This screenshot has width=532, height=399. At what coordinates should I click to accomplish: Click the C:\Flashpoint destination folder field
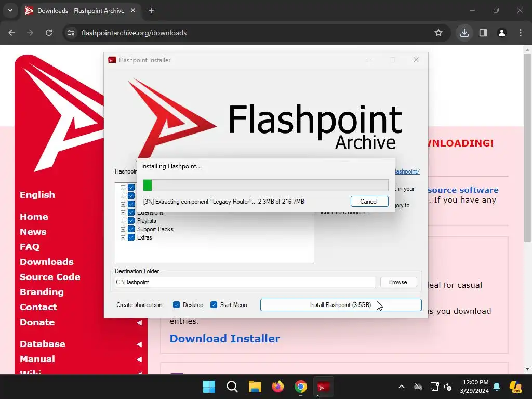tap(245, 282)
